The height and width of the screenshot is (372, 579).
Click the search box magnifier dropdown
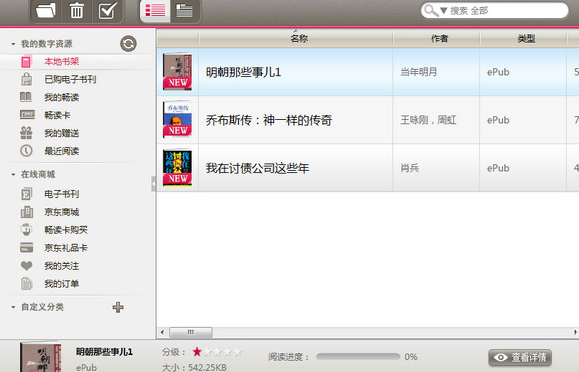click(x=436, y=11)
